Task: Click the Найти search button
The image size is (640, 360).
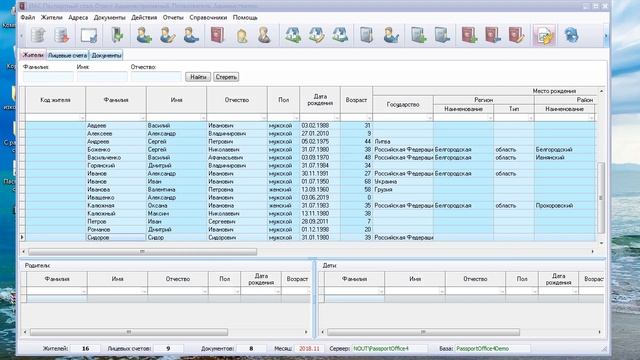Action: (198, 77)
